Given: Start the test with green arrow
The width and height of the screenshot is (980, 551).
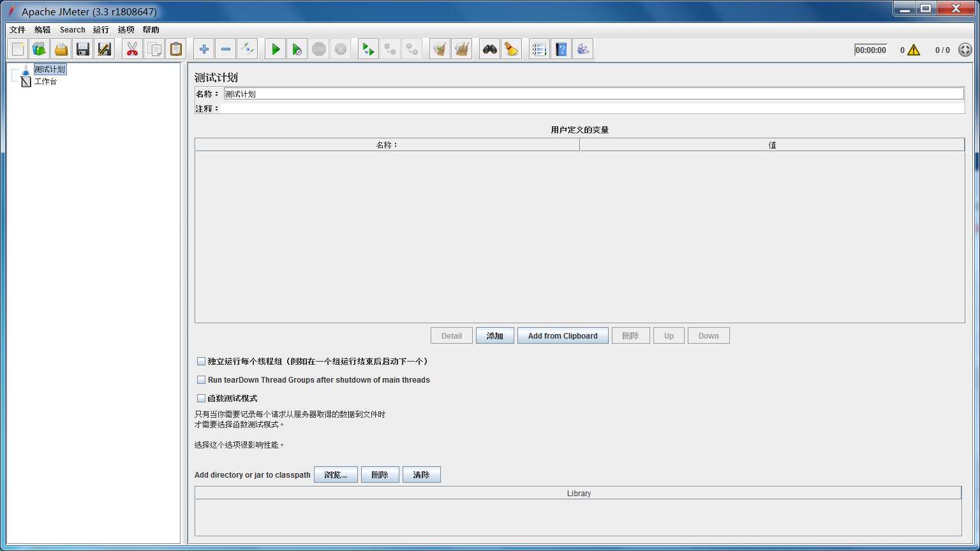Looking at the screenshot, I should click(x=276, y=49).
